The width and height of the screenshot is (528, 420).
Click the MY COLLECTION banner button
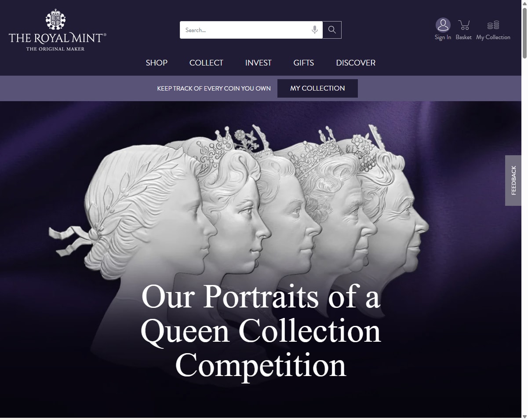tap(317, 88)
